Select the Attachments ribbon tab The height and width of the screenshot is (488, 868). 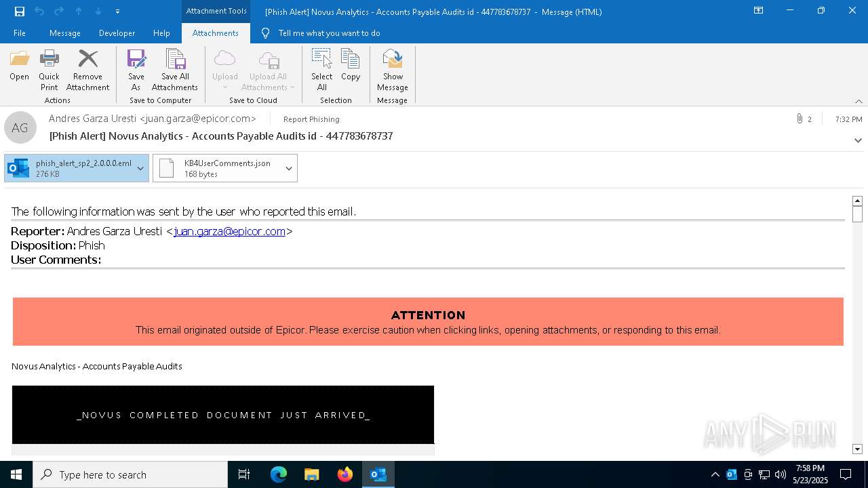coord(216,33)
